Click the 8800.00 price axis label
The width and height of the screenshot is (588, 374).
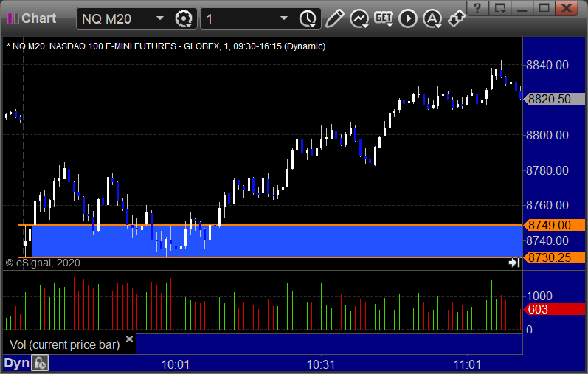[x=547, y=135]
